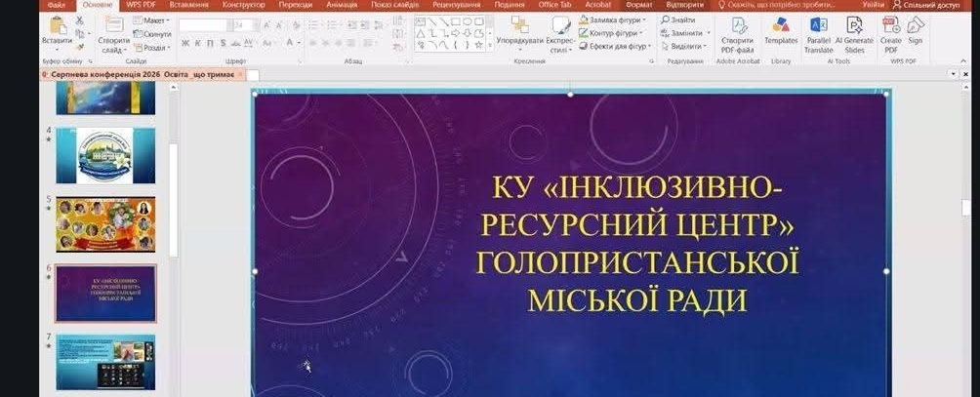Pick the oval shape in the shapes gallery
The image size is (980, 397).
coord(468,21)
